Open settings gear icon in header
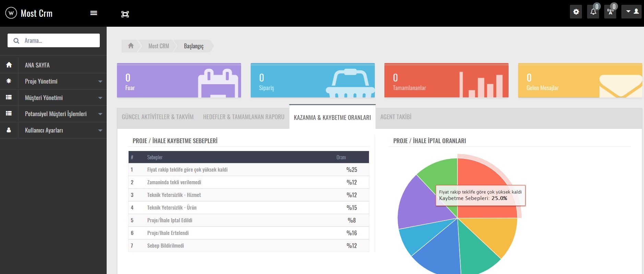 [576, 12]
